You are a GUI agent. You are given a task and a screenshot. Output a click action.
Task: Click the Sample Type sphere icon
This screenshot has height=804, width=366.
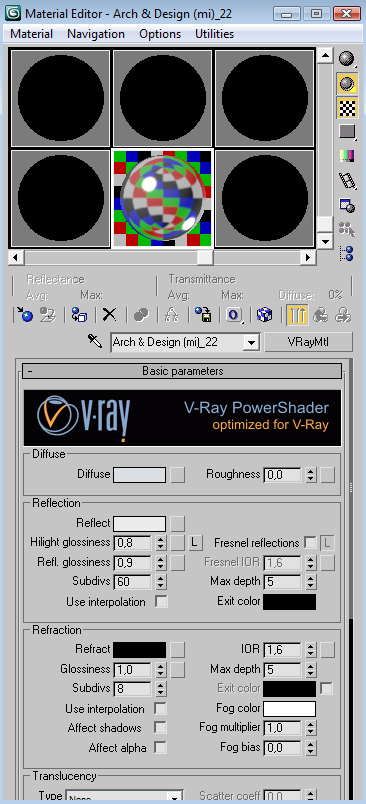tap(348, 59)
